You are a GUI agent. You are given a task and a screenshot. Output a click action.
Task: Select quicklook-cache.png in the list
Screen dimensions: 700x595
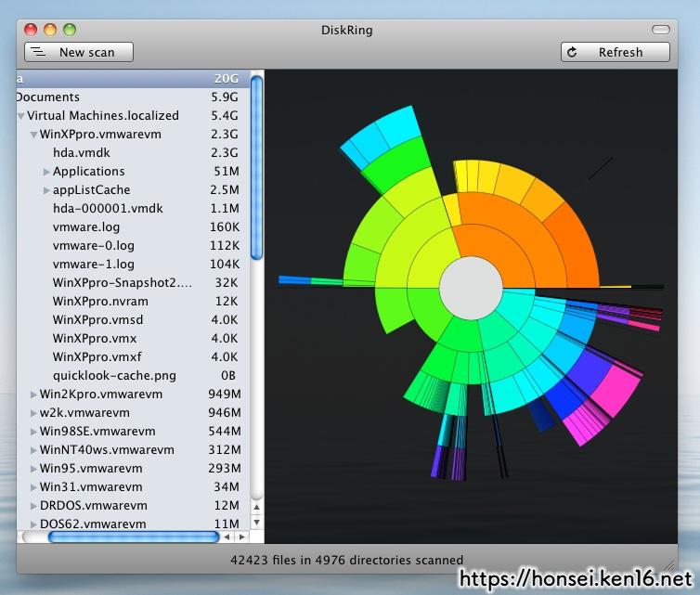(114, 376)
